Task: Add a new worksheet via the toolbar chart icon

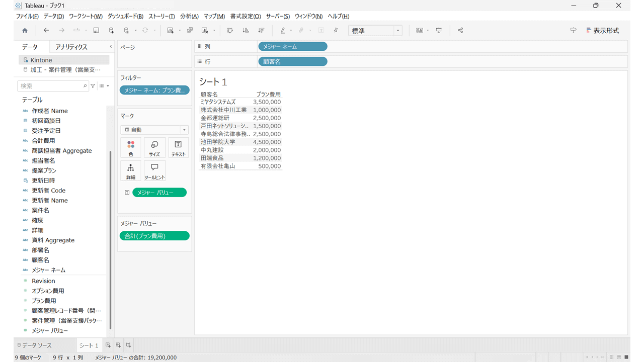Action: pos(171,31)
